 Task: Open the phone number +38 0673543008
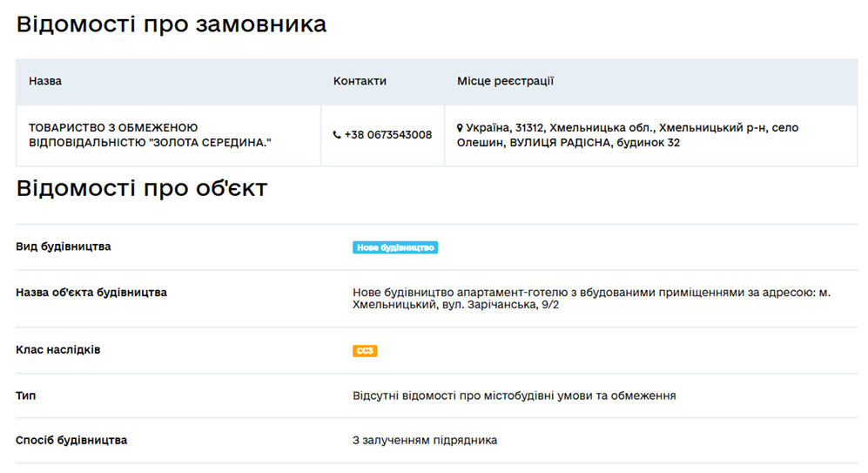tap(388, 135)
